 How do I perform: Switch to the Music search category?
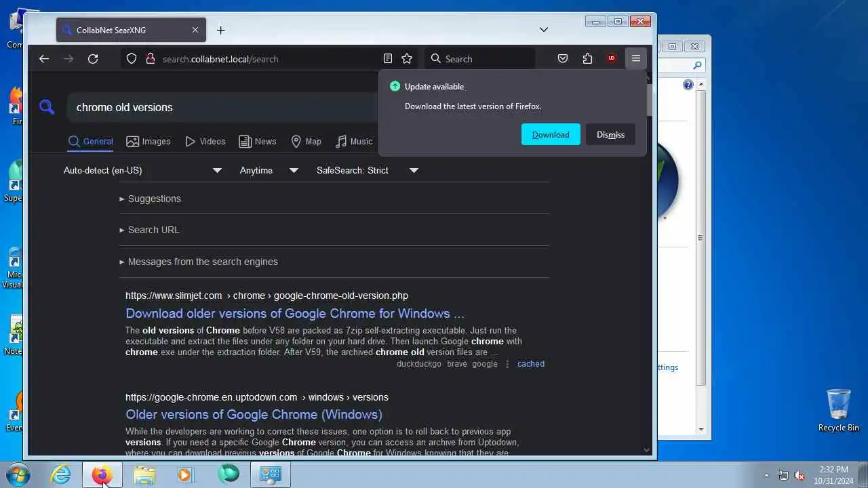coord(354,142)
